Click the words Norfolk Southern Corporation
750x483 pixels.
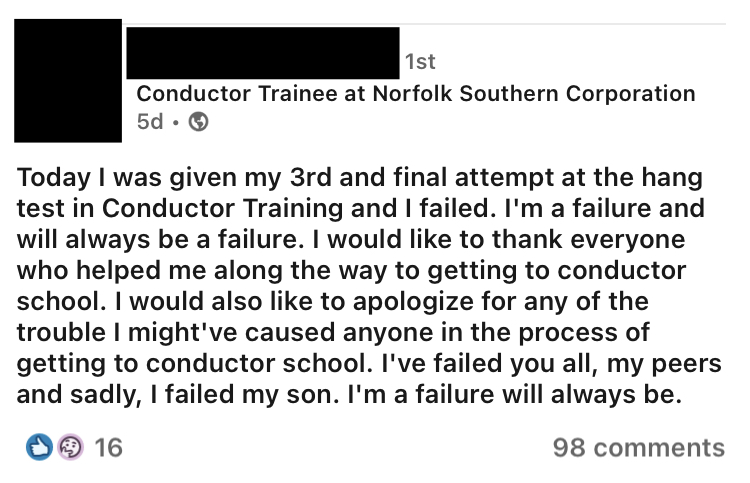pyautogui.click(x=534, y=93)
